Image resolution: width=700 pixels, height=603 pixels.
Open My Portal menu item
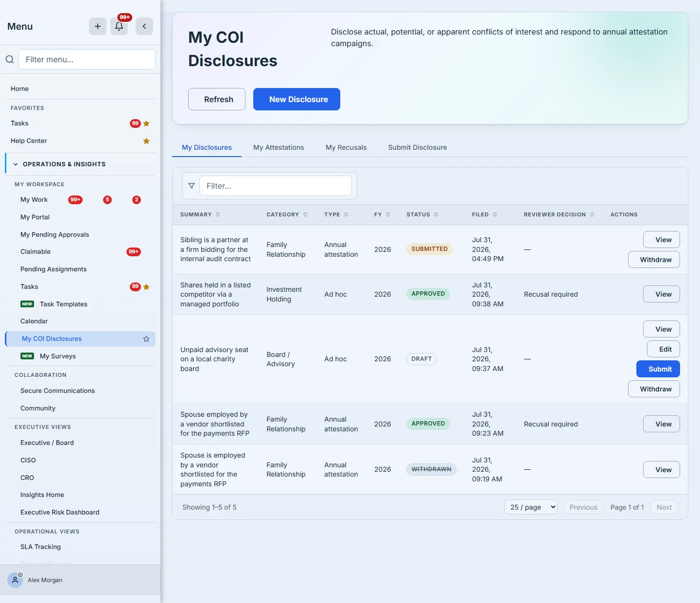[80, 217]
